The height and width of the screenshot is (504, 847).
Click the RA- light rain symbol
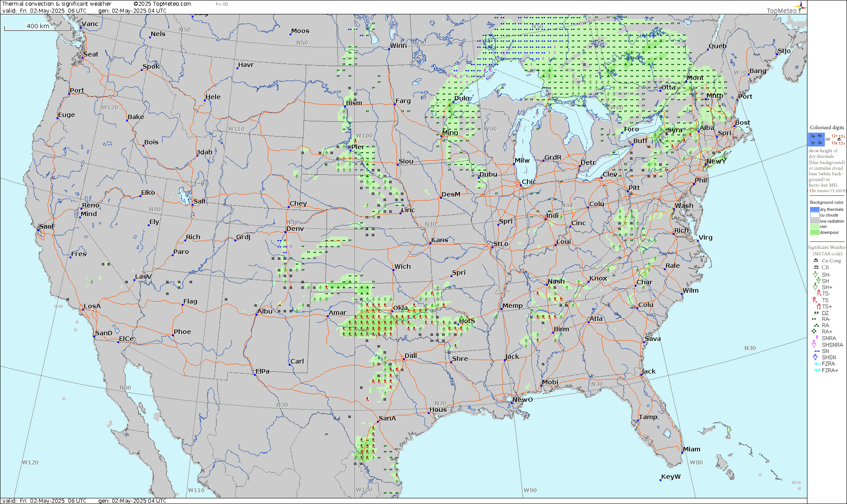[x=814, y=319]
